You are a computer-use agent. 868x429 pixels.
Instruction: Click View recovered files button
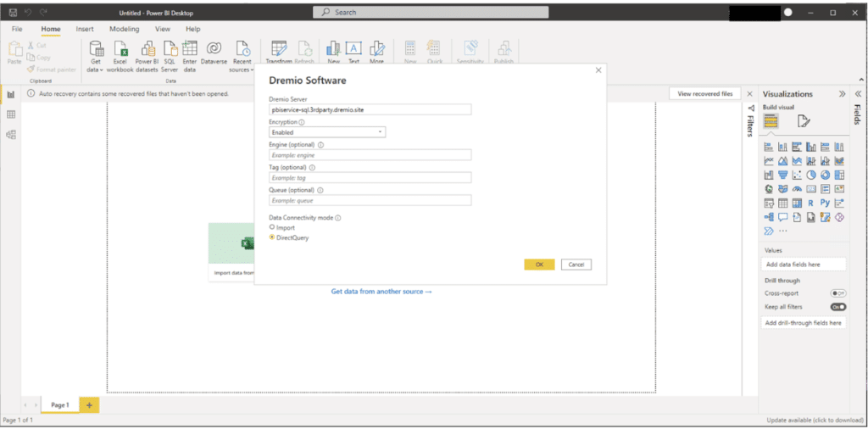point(704,93)
